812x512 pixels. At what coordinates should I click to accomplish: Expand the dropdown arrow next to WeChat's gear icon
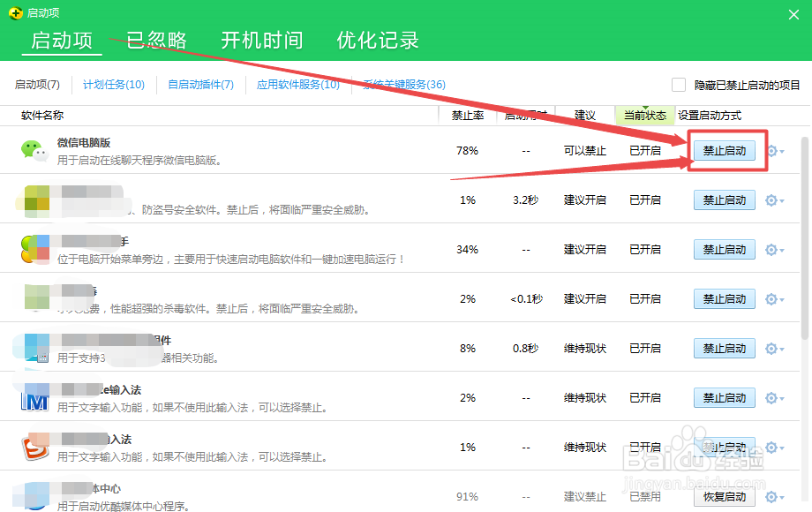(x=780, y=150)
